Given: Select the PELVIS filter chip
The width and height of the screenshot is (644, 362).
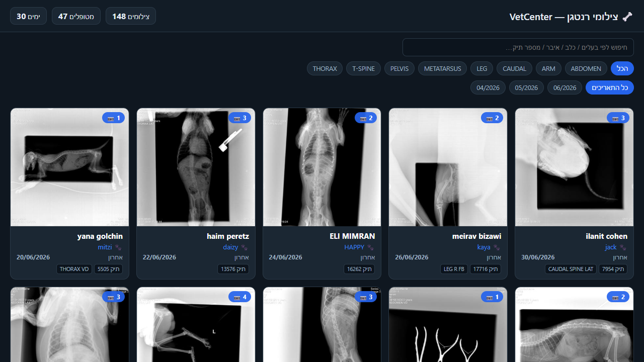Looking at the screenshot, I should [x=399, y=68].
